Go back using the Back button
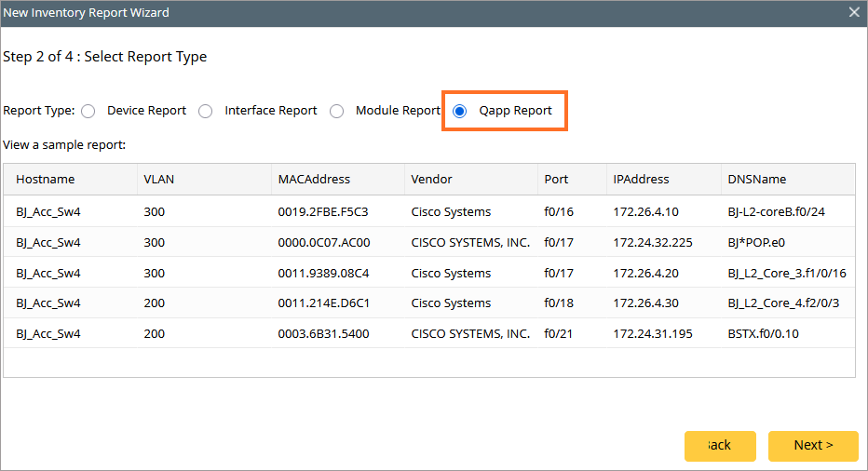Viewport: 868px width, 471px height. coord(718,445)
